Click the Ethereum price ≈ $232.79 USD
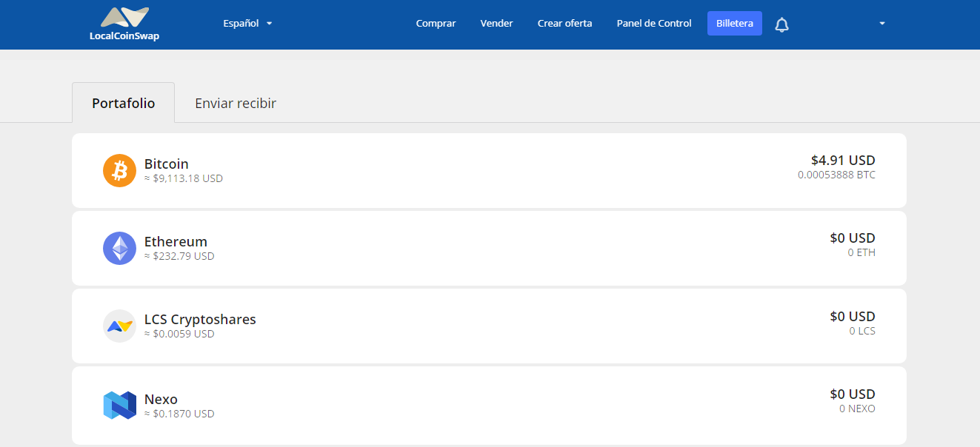The height and width of the screenshot is (447, 980). [x=179, y=256]
